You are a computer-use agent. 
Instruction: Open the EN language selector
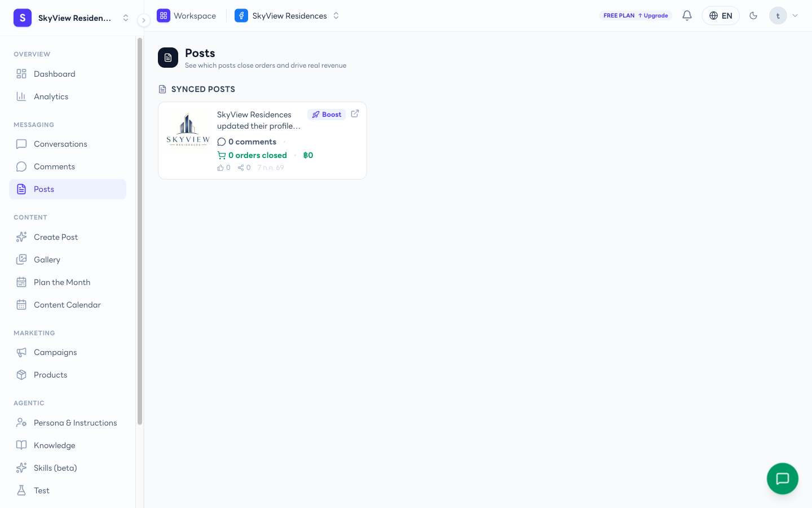pyautogui.click(x=721, y=16)
